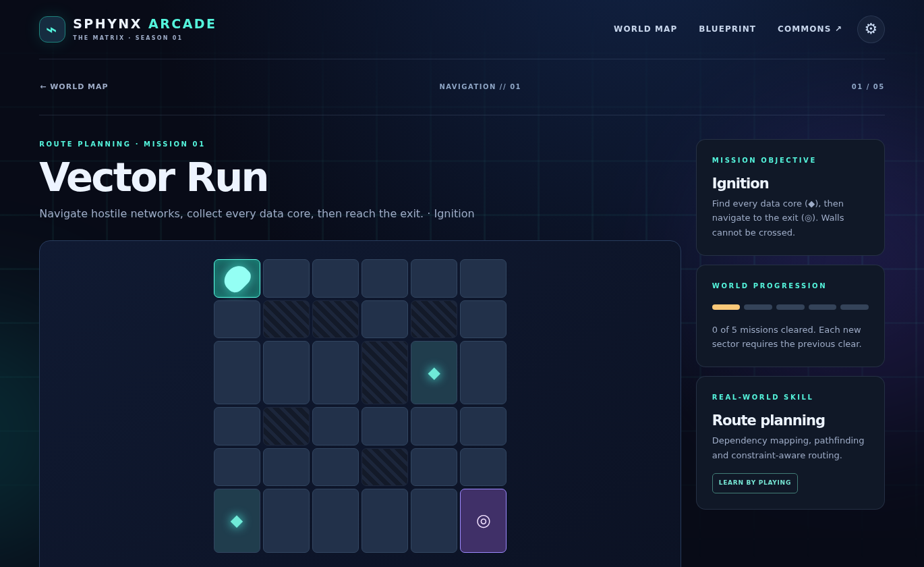The height and width of the screenshot is (567, 924).
Task: Click the ROUTE PLANNING · MISSION 01 label
Action: point(122,144)
